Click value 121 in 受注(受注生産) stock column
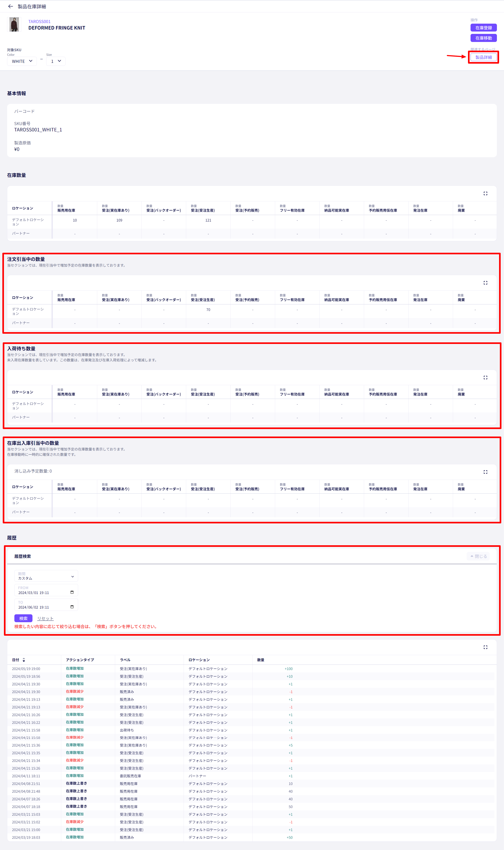This screenshot has width=504, height=850. click(208, 220)
